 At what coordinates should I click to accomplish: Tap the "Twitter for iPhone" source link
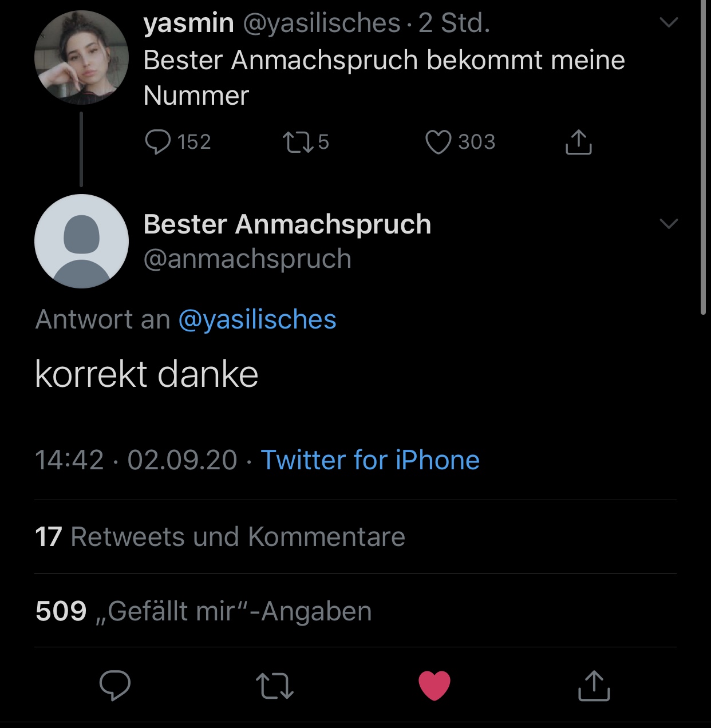[370, 460]
